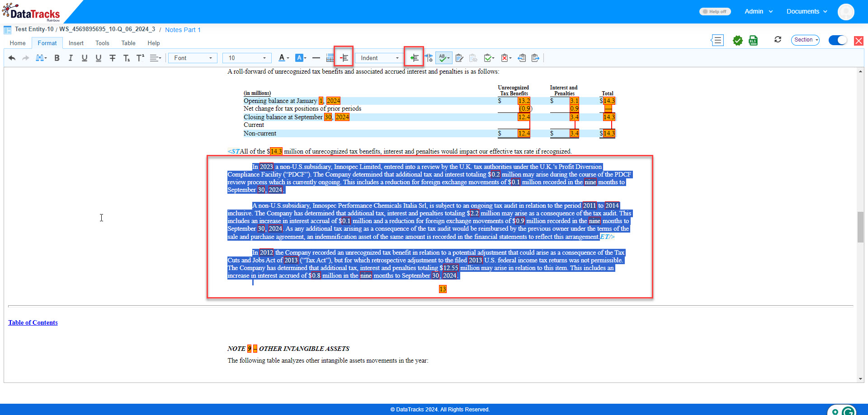This screenshot has width=868, height=415.
Task: Apply bold formatting
Action: tap(57, 58)
